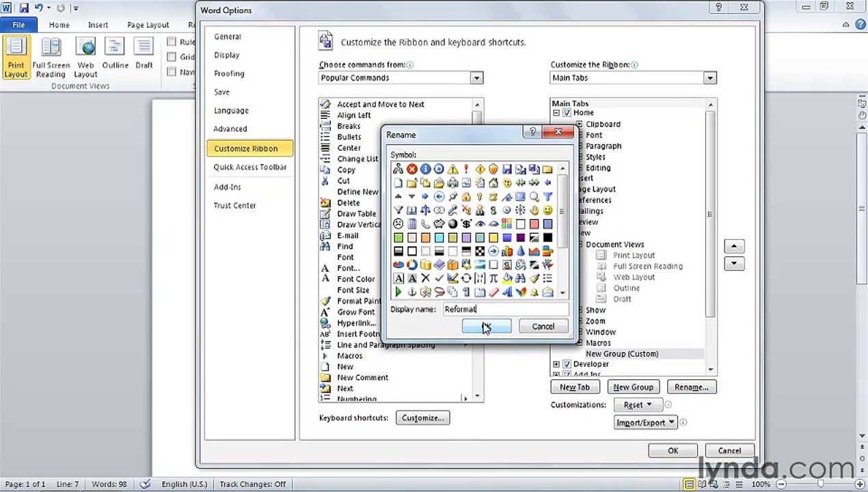Open Choose commands from dropdown

click(x=476, y=78)
